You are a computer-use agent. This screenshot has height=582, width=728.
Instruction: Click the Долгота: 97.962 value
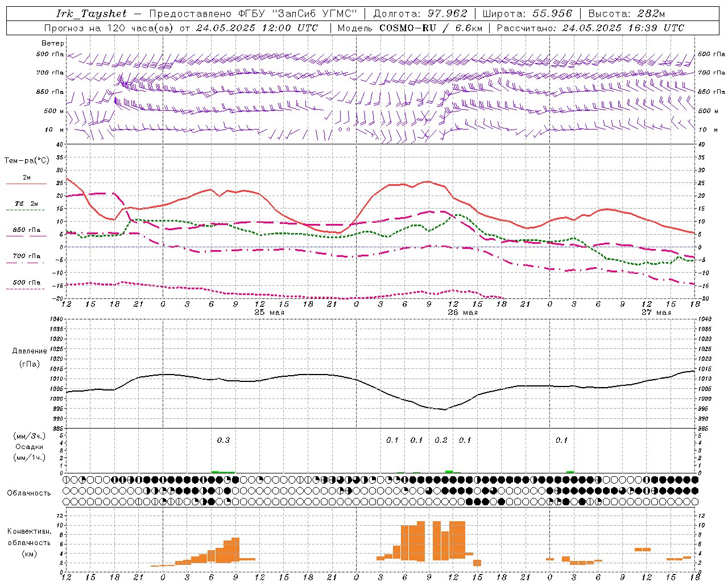point(420,14)
